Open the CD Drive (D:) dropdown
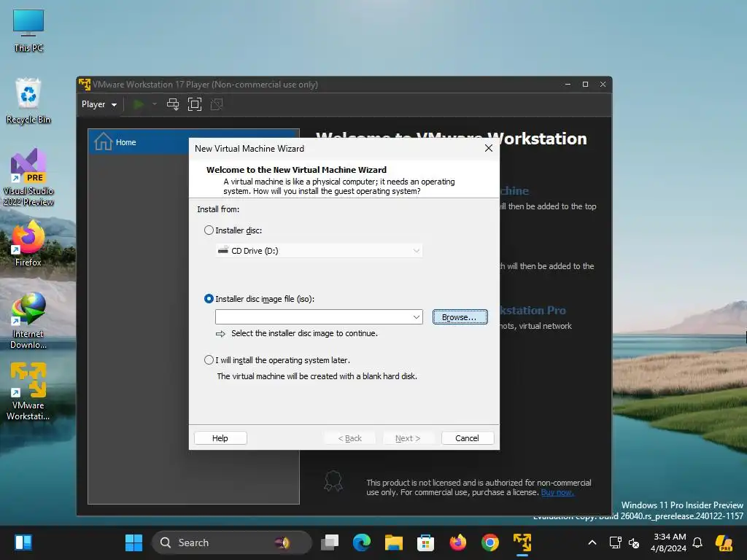Image resolution: width=747 pixels, height=560 pixels. (x=319, y=251)
